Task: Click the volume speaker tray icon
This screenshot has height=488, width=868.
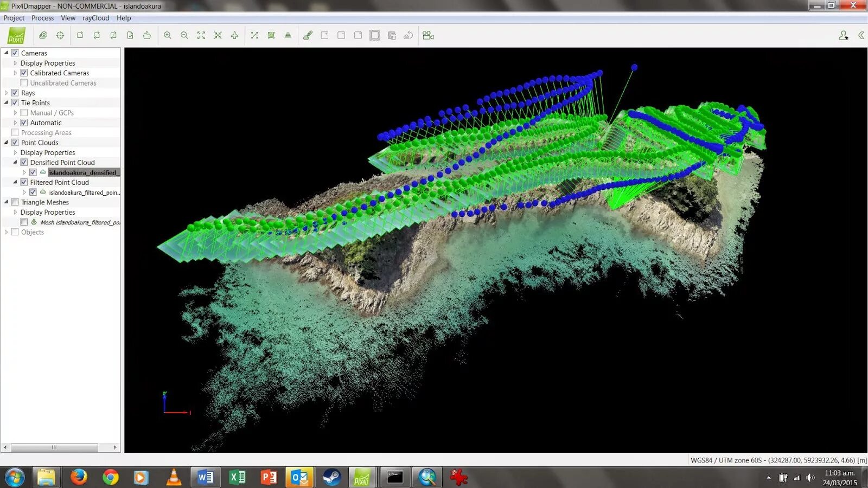Action: (810, 478)
